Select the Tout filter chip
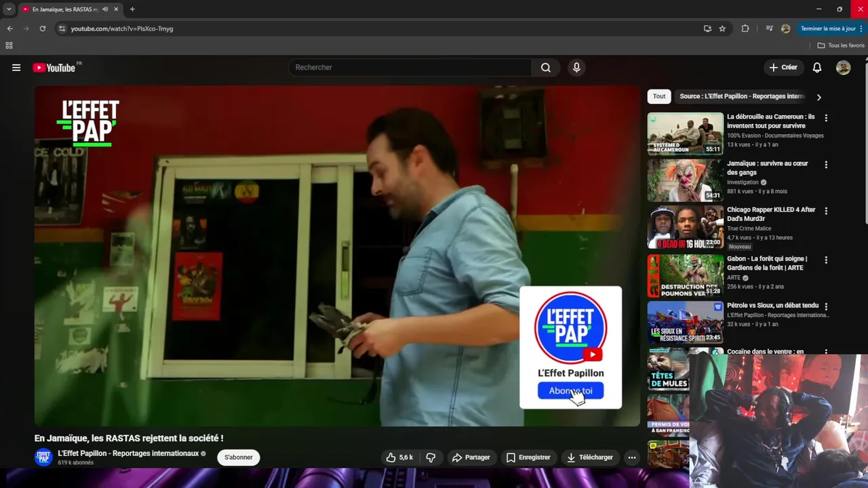This screenshot has height=488, width=868. pos(659,96)
